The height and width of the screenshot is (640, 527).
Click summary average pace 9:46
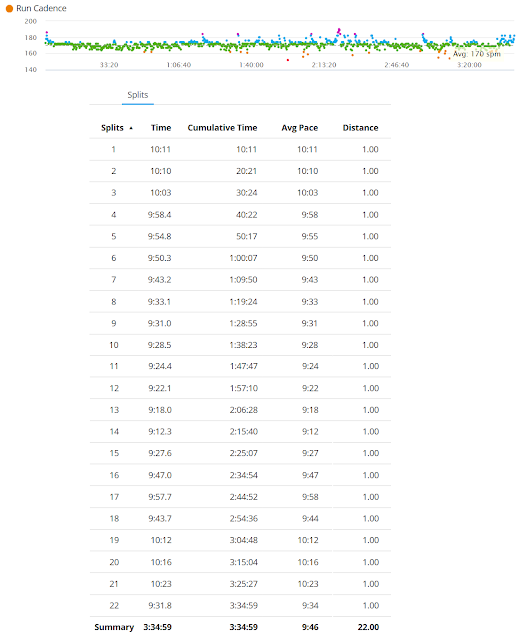310,627
